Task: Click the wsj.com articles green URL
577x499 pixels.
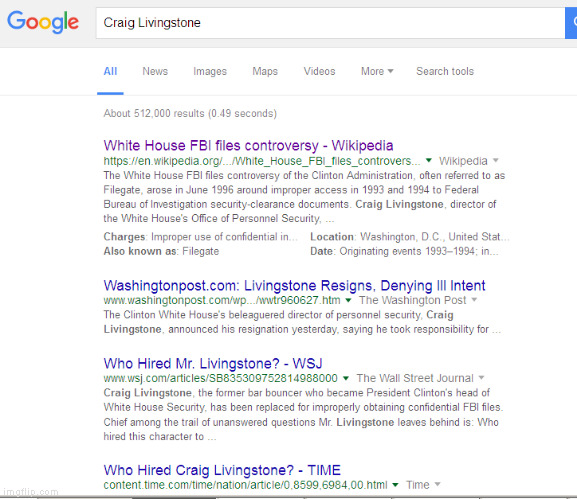Action: click(x=220, y=378)
